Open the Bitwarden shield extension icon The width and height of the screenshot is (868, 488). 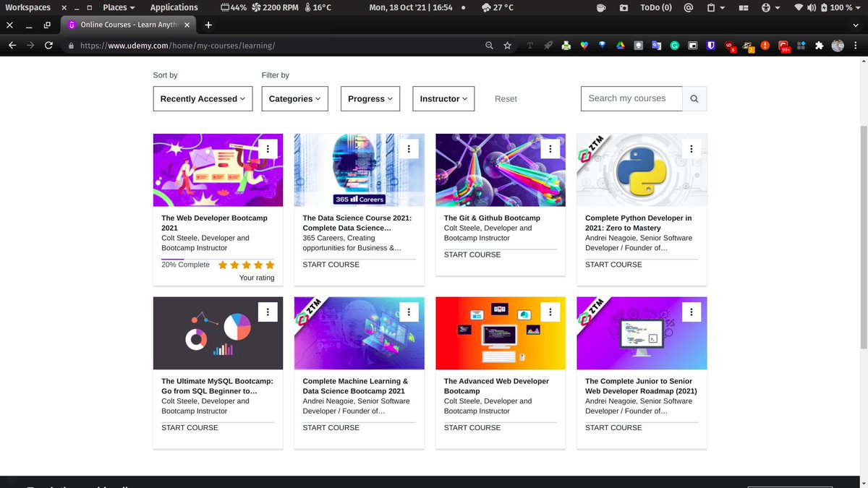(711, 46)
